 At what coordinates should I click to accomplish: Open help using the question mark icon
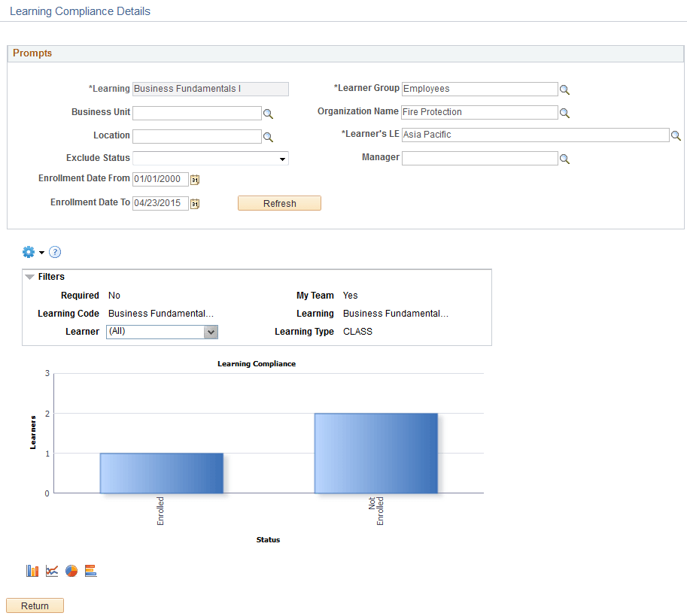(x=54, y=252)
